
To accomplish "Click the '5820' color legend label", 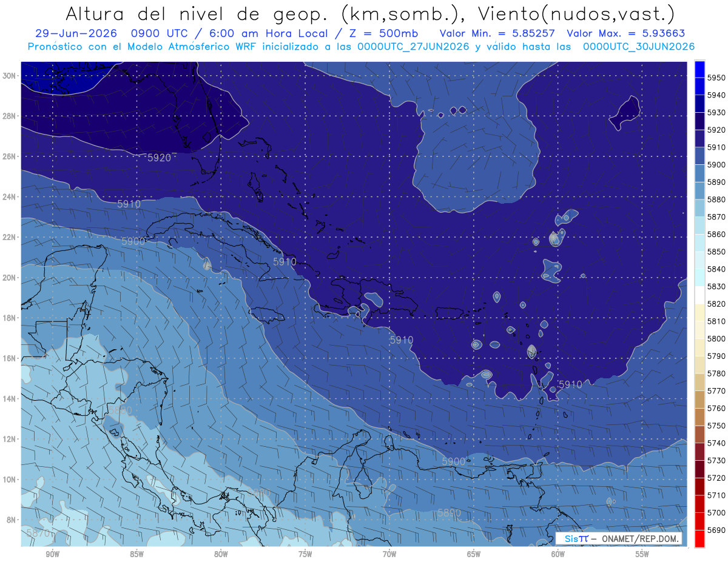I will coord(716,304).
